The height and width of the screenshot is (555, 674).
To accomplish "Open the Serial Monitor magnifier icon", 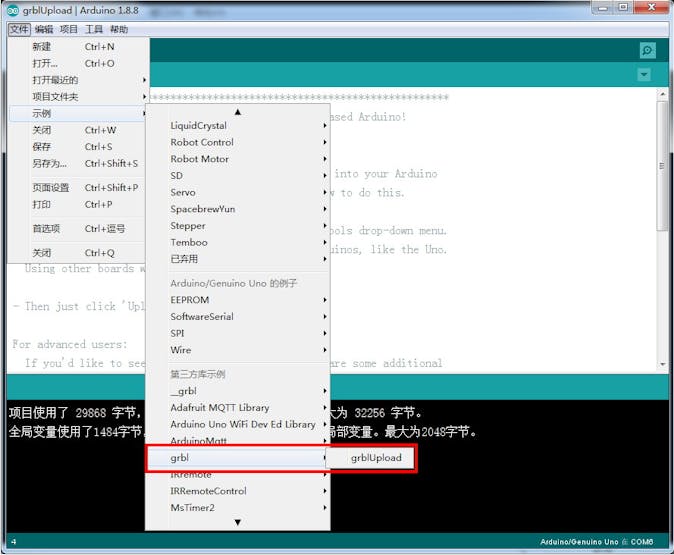I will pyautogui.click(x=647, y=50).
